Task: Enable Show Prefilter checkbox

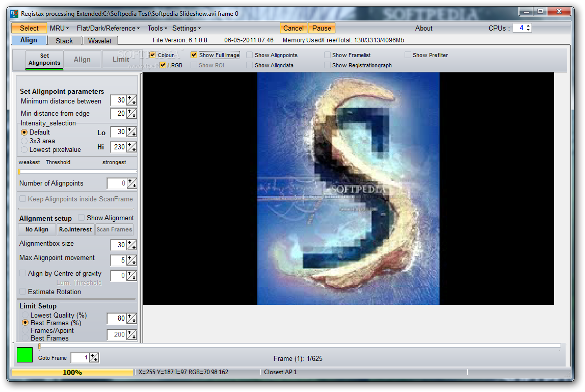Action: [408, 55]
